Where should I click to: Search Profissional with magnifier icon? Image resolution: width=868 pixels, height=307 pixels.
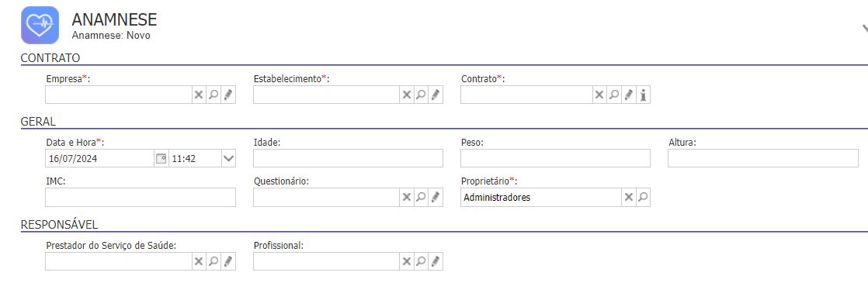coord(421,261)
